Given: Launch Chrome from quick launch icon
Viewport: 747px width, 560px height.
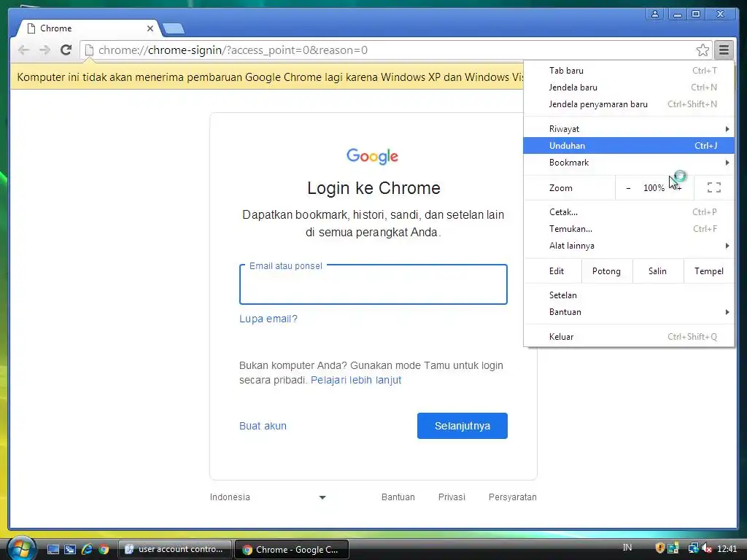Looking at the screenshot, I should point(104,549).
